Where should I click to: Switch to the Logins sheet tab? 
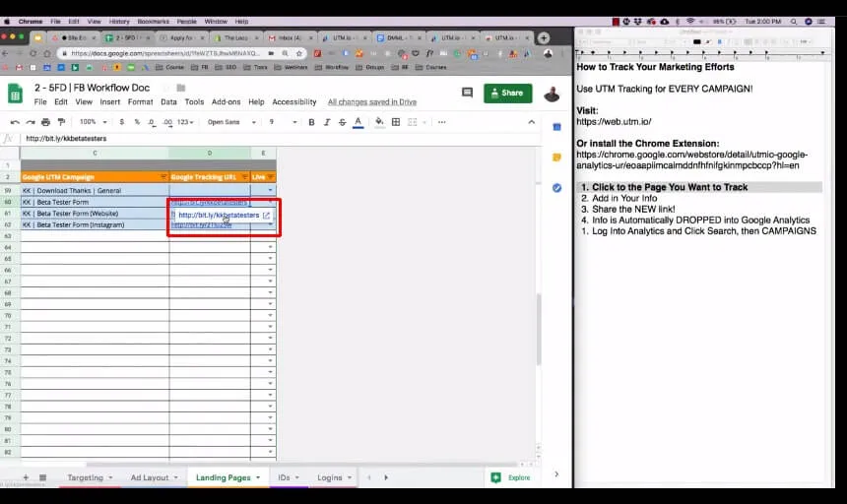pos(330,477)
